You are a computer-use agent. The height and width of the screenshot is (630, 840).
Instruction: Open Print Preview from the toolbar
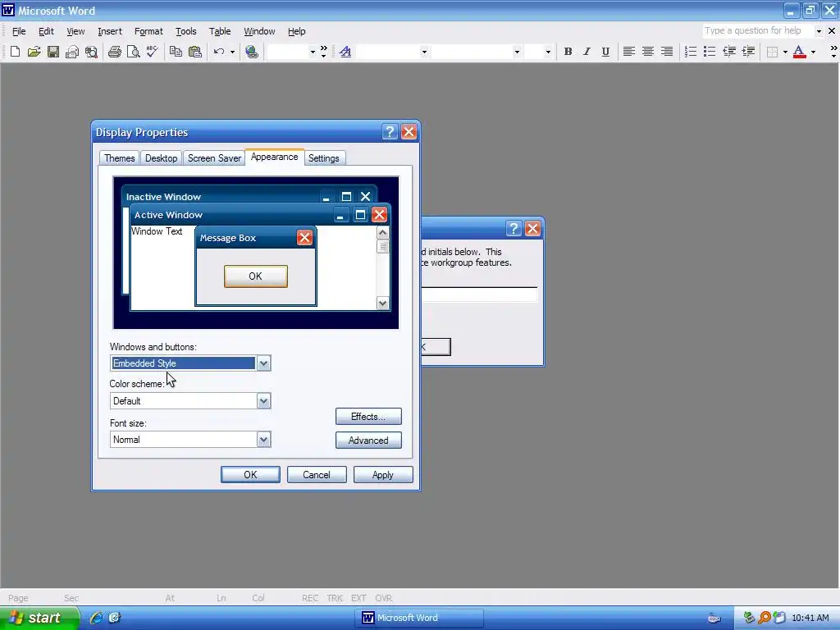(134, 52)
